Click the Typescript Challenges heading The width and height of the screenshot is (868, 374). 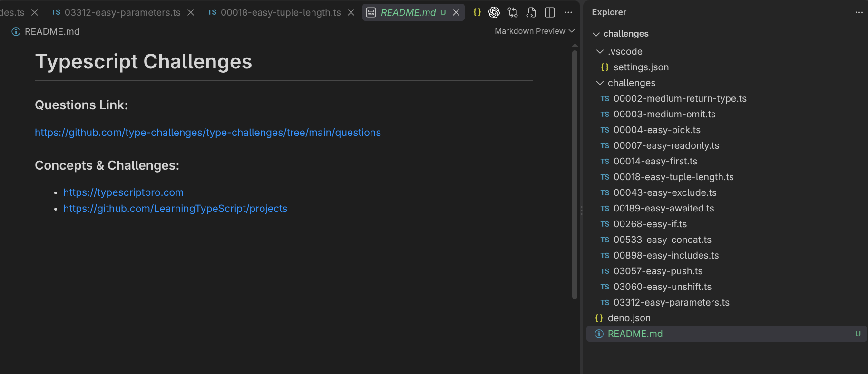143,62
